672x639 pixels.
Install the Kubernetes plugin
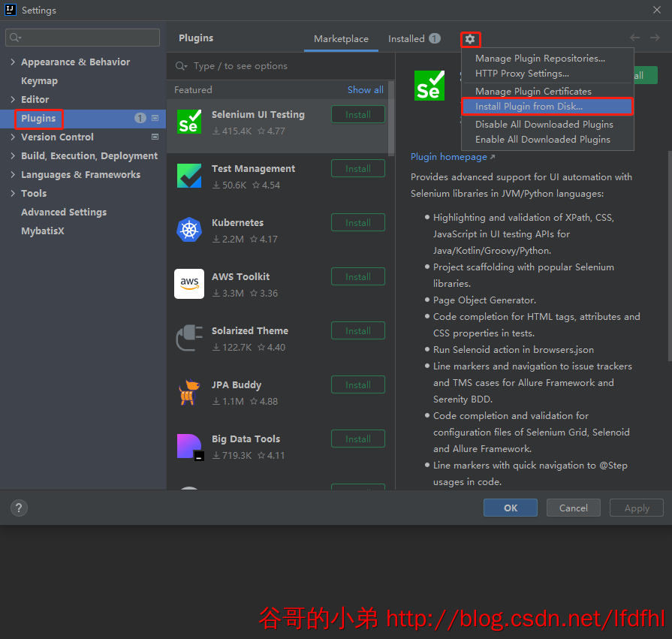[358, 222]
